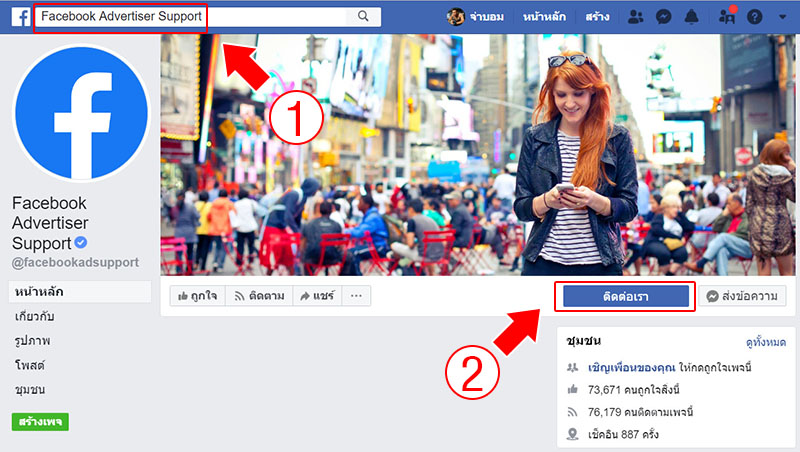Click the cover photo of the woman
The height and width of the screenshot is (452, 800).
(x=478, y=155)
